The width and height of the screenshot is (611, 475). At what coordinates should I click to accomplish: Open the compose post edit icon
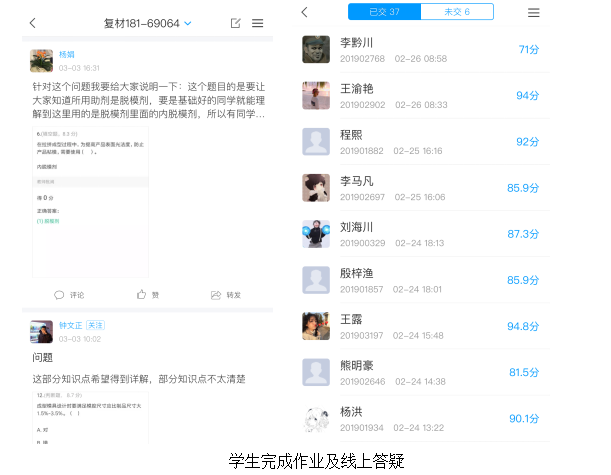coord(235,22)
